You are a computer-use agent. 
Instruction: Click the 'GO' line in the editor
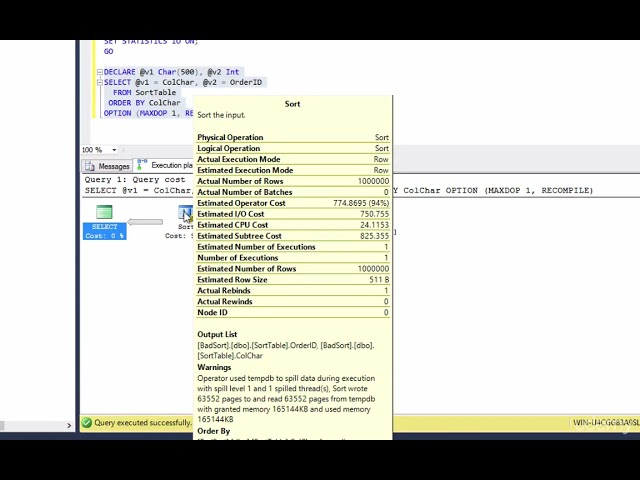tap(109, 51)
